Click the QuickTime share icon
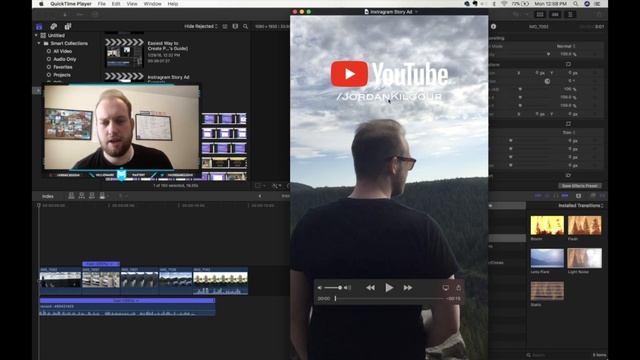The width and height of the screenshot is (640, 360). coord(458,288)
